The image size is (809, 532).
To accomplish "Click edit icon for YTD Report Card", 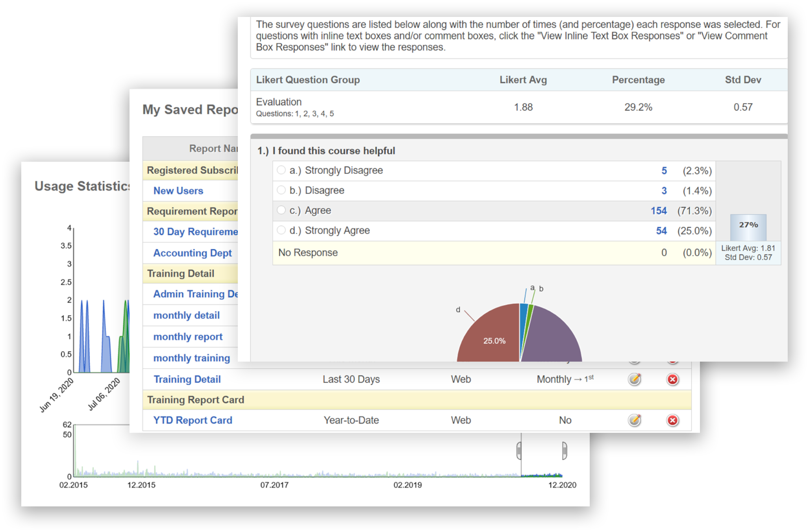I will click(x=634, y=420).
